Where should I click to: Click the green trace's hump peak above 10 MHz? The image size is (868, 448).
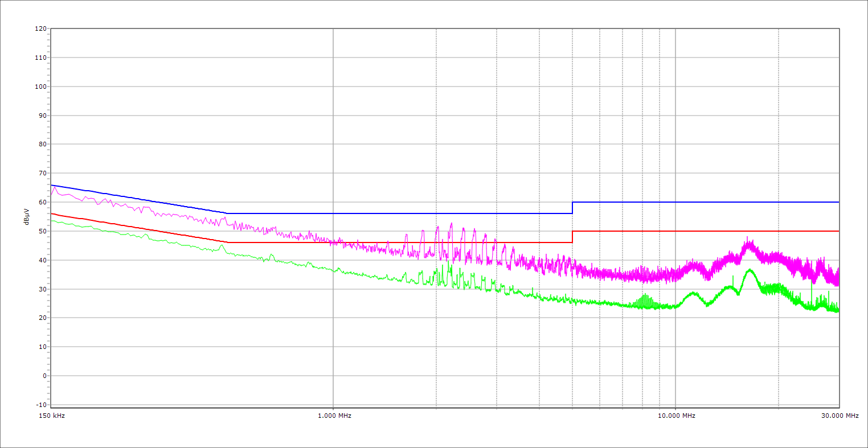[750, 270]
